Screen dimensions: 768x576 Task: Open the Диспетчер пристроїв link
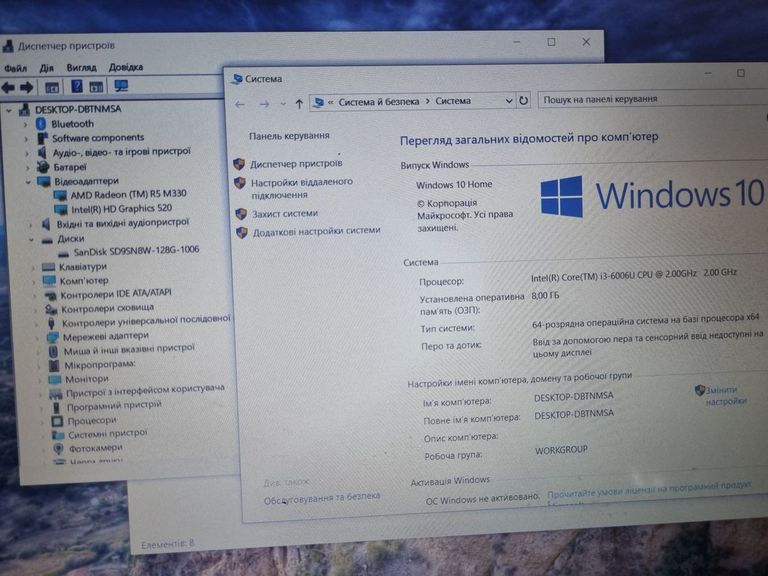pyautogui.click(x=296, y=163)
